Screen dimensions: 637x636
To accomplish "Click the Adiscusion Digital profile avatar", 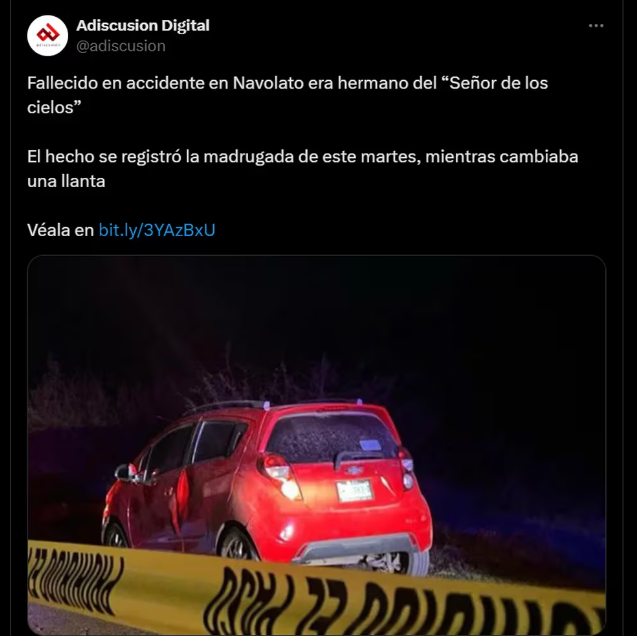I will click(x=48, y=35).
